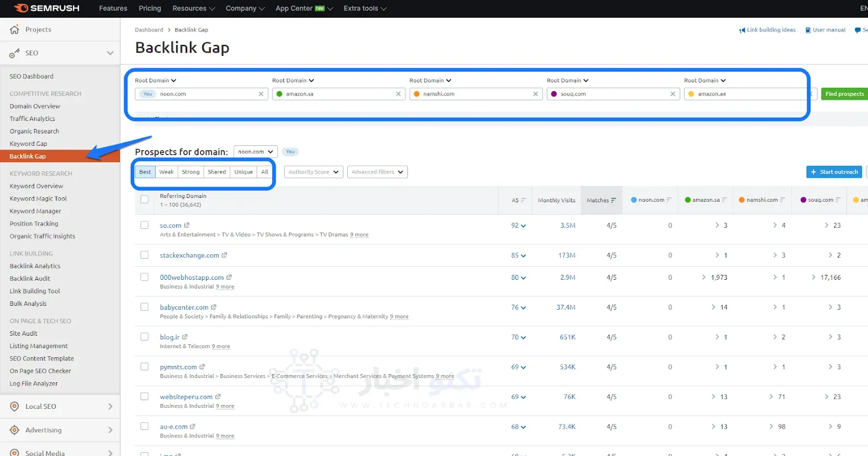Viewport: 868px width, 456px height.
Task: Click the Advertising target icon
Action: 15,430
